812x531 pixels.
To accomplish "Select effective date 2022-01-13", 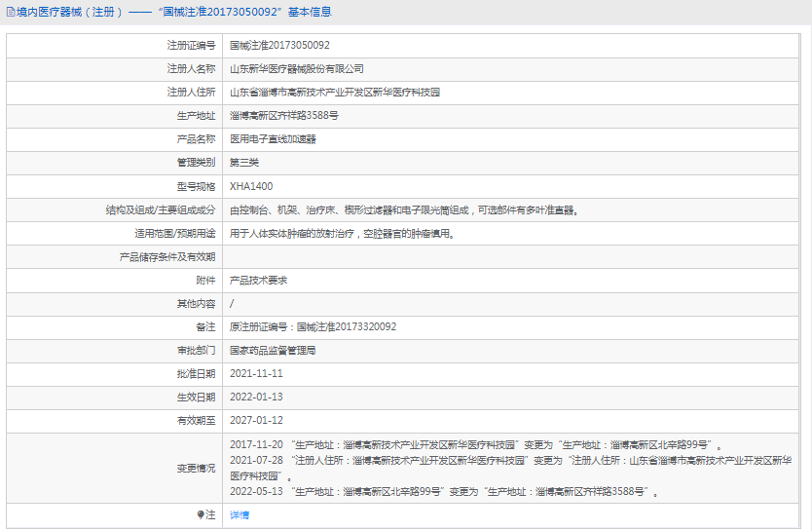I will [256, 397].
